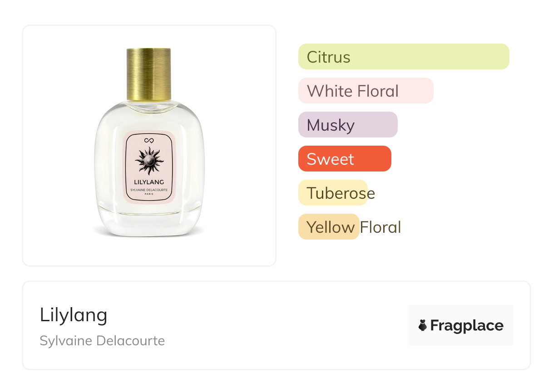Image resolution: width=553 pixels, height=392 pixels.
Task: Open the Lilylang perfume title
Action: [x=74, y=315]
